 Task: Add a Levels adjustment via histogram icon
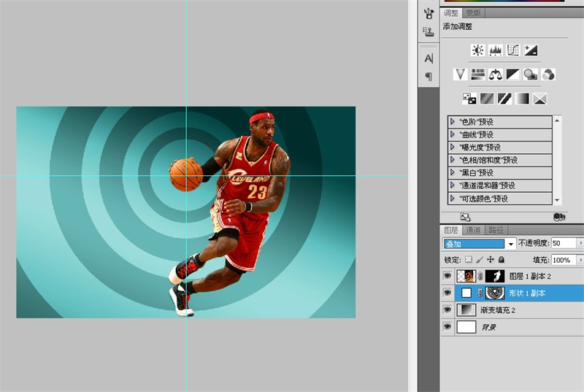click(x=496, y=50)
